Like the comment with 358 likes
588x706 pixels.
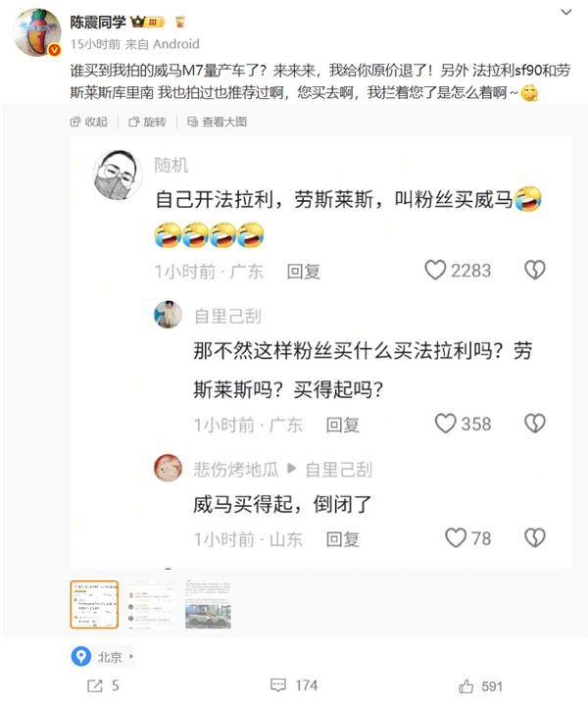click(445, 424)
